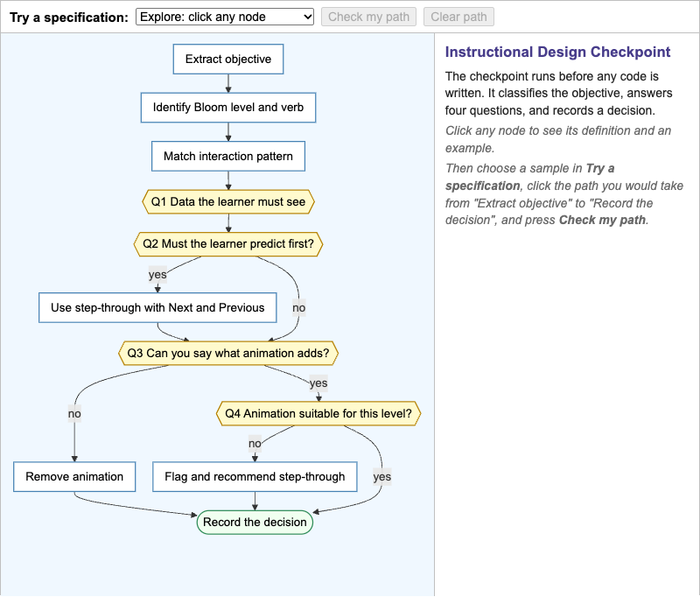Open the 'Try a specification' dropdown
700x597 pixels.
[x=225, y=17]
